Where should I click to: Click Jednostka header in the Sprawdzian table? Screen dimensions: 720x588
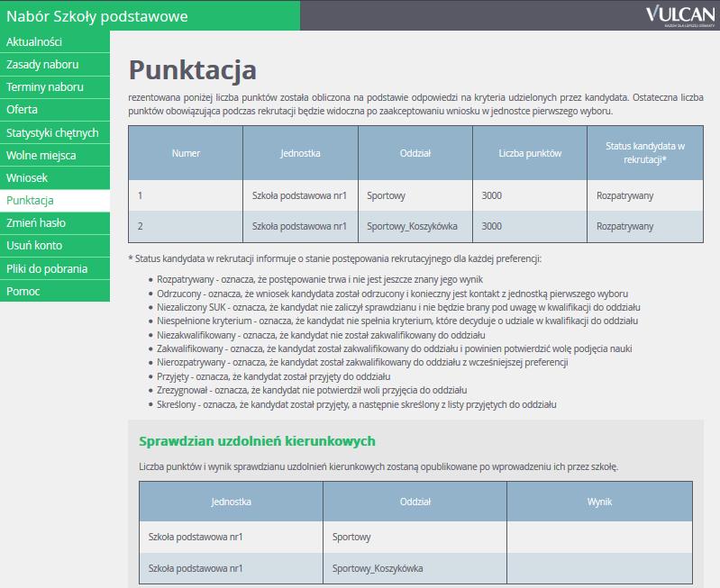pos(231,502)
